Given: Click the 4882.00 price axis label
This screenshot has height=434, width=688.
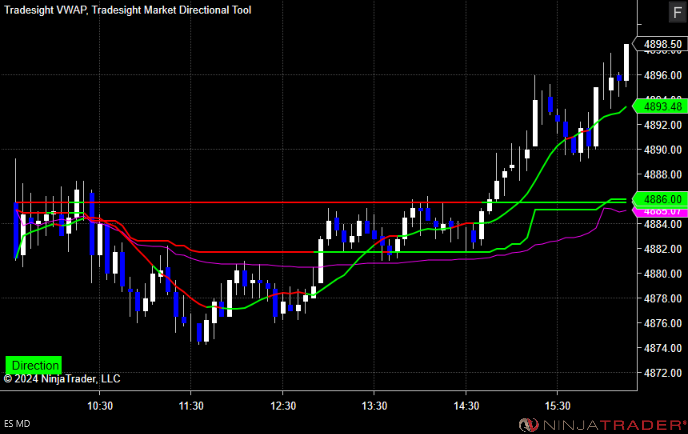Looking at the screenshot, I should (x=663, y=249).
